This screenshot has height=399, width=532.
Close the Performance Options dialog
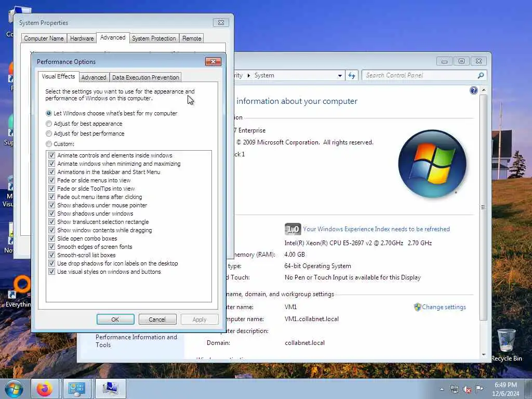(x=213, y=61)
